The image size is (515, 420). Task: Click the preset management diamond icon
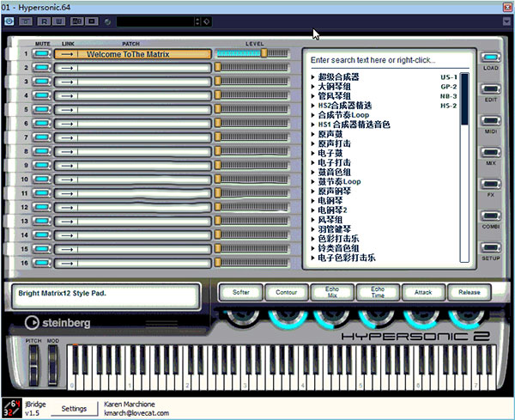pyautogui.click(x=206, y=21)
